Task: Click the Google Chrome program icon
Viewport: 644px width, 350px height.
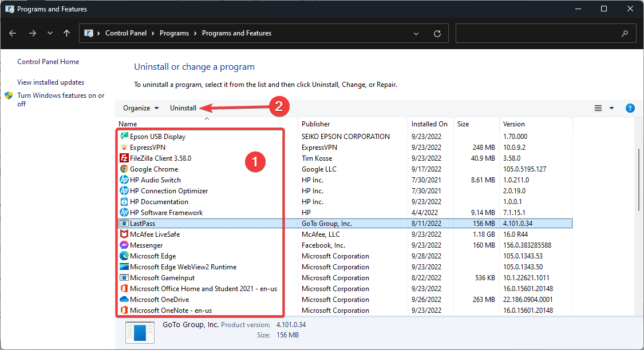Action: click(124, 169)
